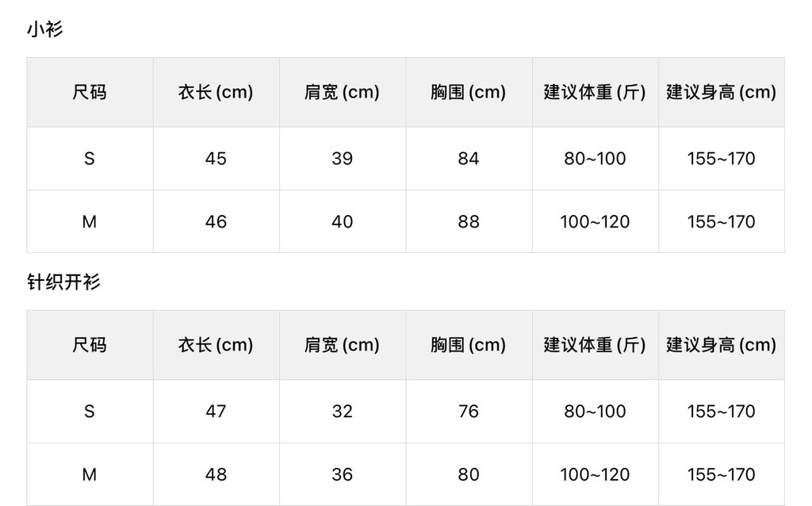This screenshot has width=812, height=506.
Task: Click the 针织开衫 section title
Action: (63, 282)
